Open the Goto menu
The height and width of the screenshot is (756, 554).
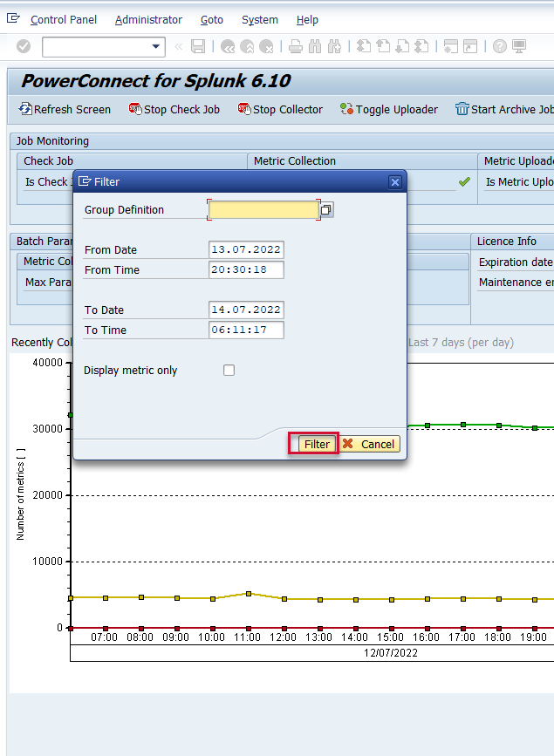pyautogui.click(x=211, y=19)
